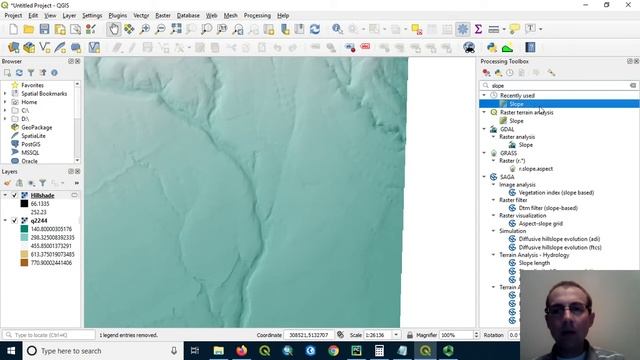The image size is (640, 360).
Task: Zoom to full extent
Action: tap(176, 29)
